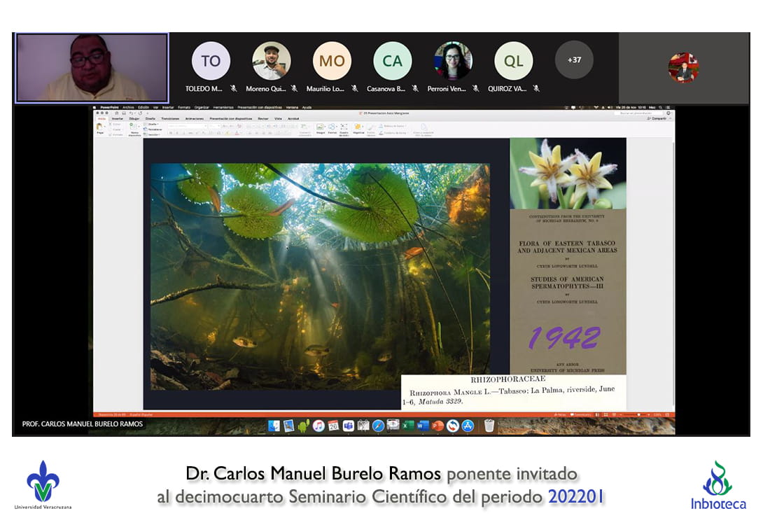Insert an image with the Imagen icon

[320, 127]
